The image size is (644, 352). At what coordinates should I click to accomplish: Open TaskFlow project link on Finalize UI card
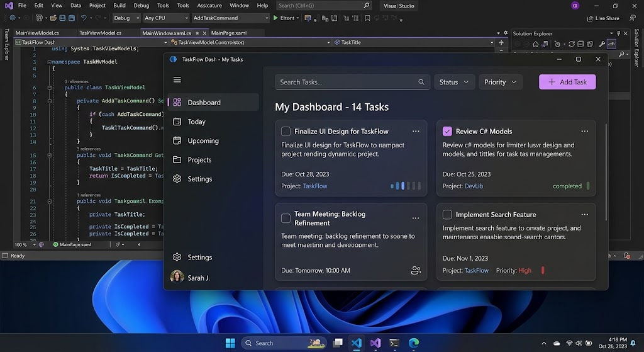315,186
